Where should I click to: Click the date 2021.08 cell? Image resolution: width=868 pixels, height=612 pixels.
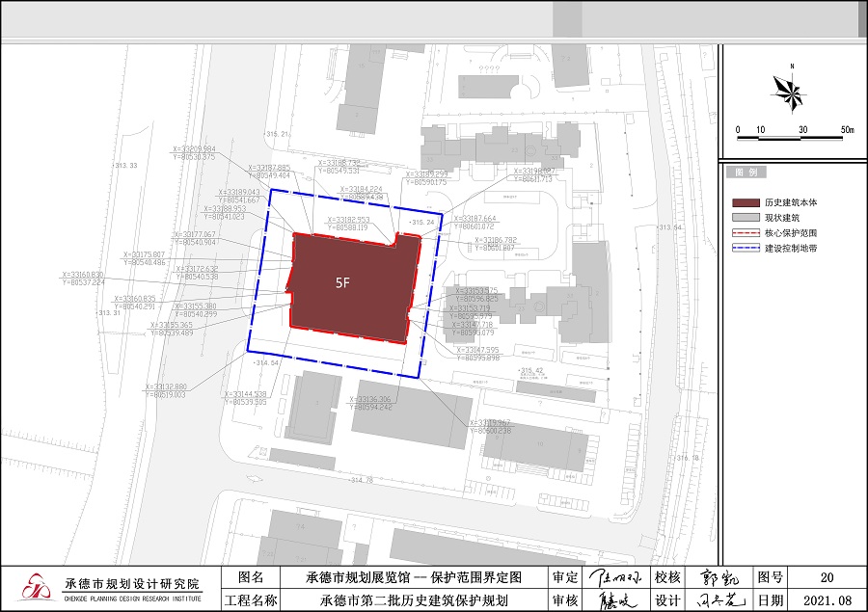click(826, 600)
